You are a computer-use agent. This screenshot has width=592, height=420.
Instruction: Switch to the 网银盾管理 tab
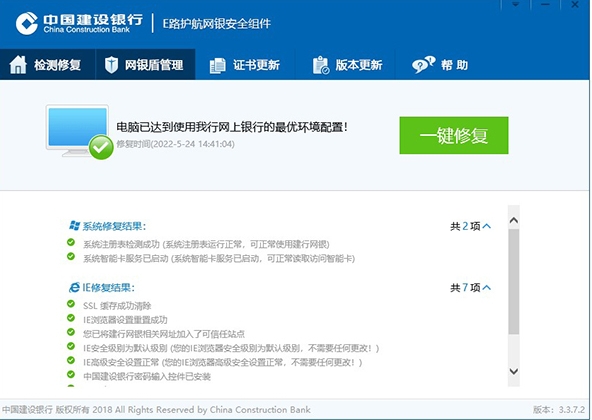[x=145, y=65]
